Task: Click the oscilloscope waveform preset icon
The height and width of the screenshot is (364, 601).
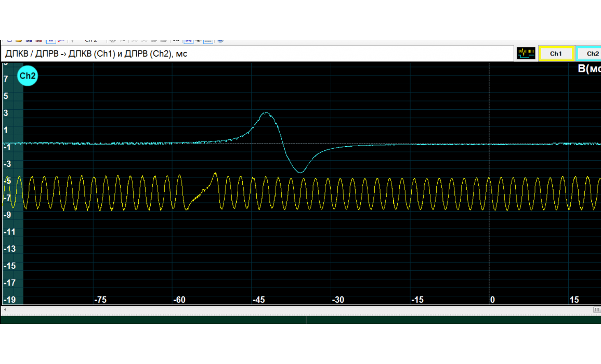Action: [526, 54]
